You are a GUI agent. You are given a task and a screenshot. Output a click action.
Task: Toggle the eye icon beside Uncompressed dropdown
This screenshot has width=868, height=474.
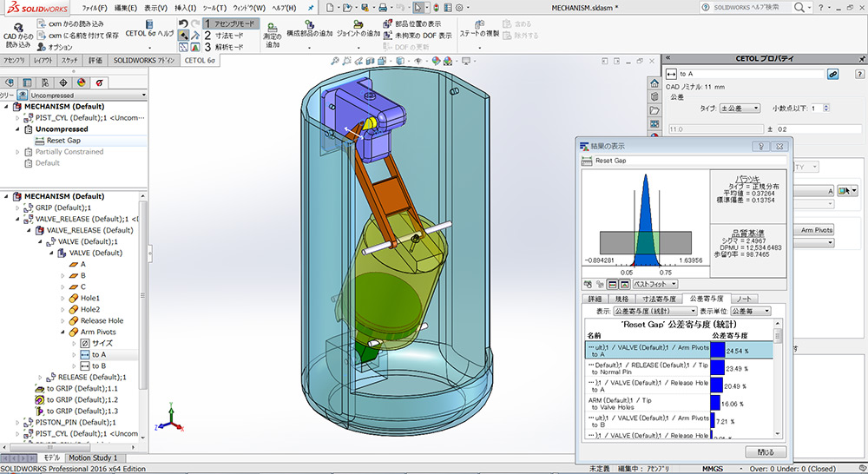(x=23, y=95)
